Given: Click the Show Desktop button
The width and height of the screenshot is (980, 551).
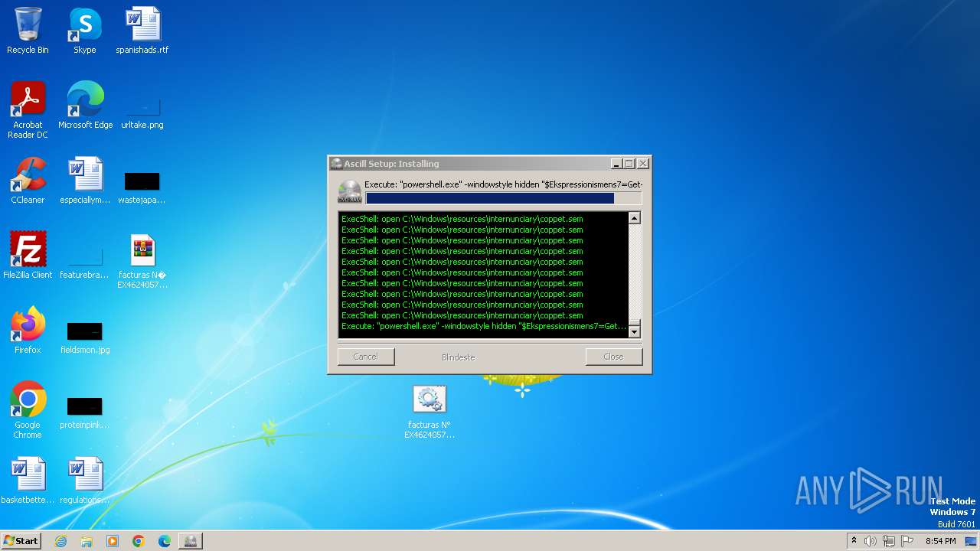Looking at the screenshot, I should click(972, 541).
